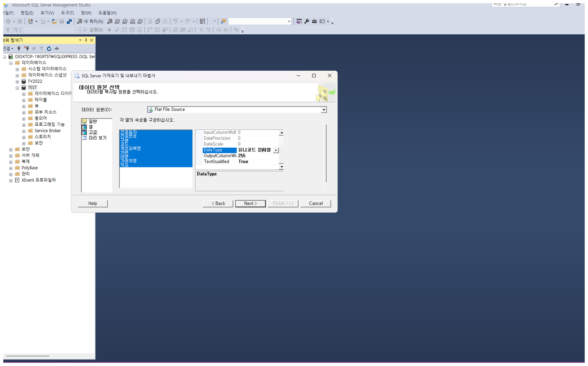
Task: Expand the FY2022 database node
Action: click(x=17, y=82)
